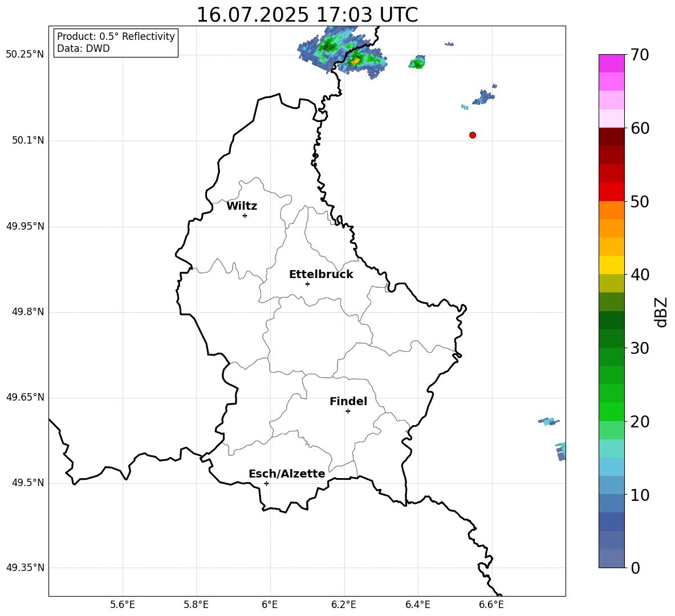Click the 30 tick on colorbar
675x616 pixels.
(x=640, y=348)
